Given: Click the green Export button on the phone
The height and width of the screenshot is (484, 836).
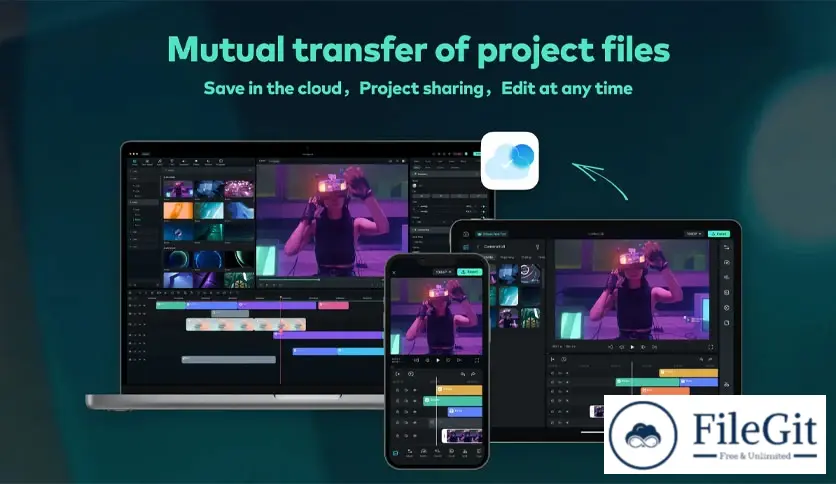Looking at the screenshot, I should tap(470, 272).
